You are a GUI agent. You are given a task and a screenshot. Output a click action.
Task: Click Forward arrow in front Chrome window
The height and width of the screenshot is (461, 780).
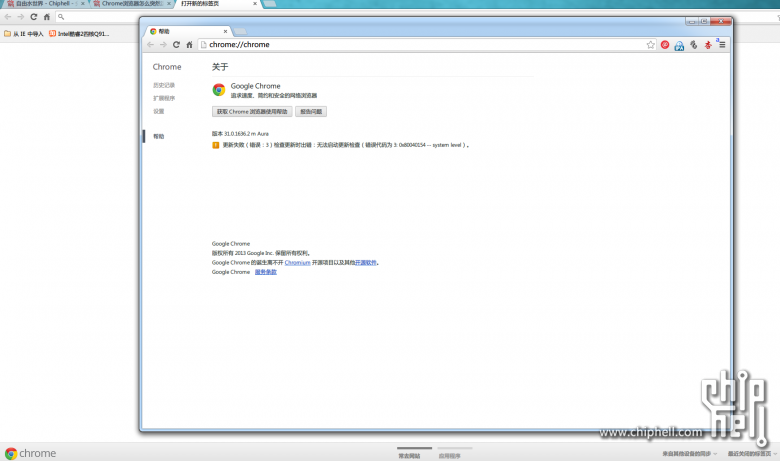(x=163, y=45)
